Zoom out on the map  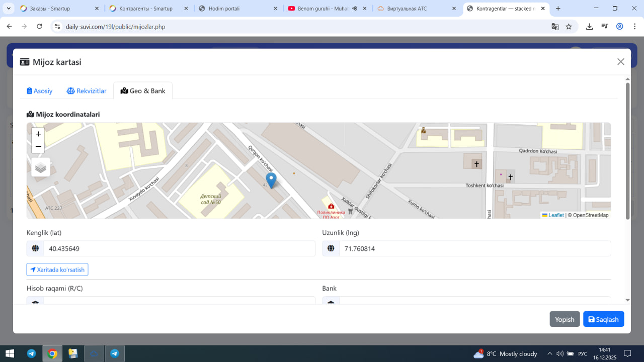tap(38, 147)
